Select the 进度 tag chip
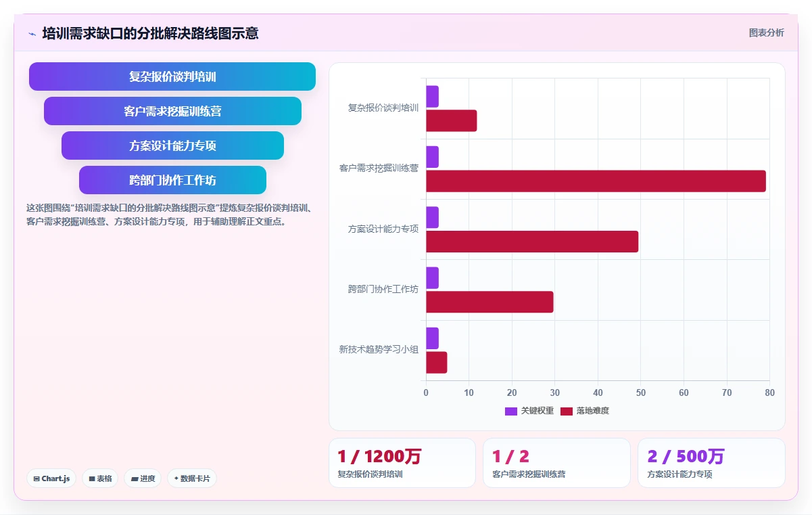 tap(143, 478)
